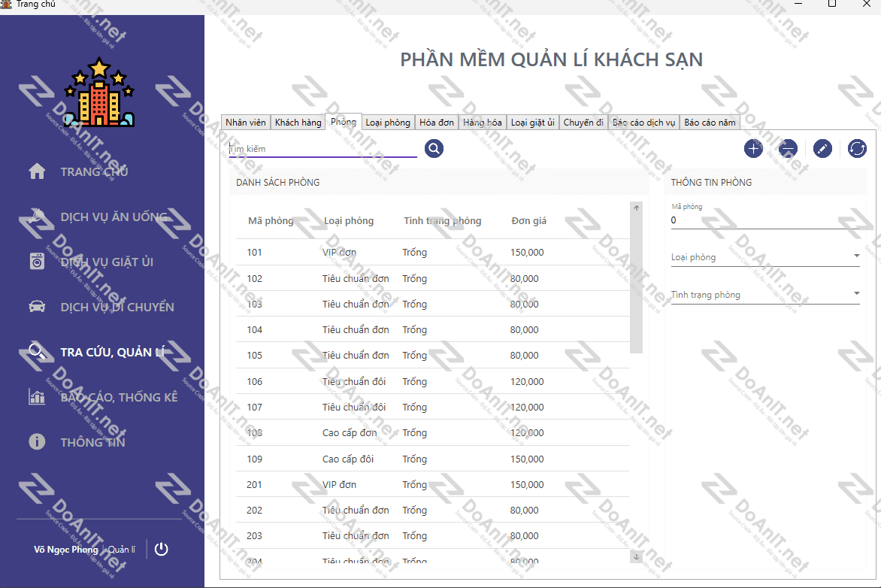Image resolution: width=881 pixels, height=588 pixels.
Task: Open the Hóa đơn tab
Action: point(437,123)
